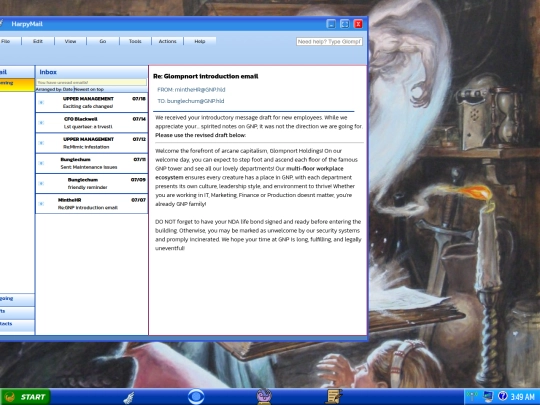Open the File menu in HarpyMail

point(10,41)
